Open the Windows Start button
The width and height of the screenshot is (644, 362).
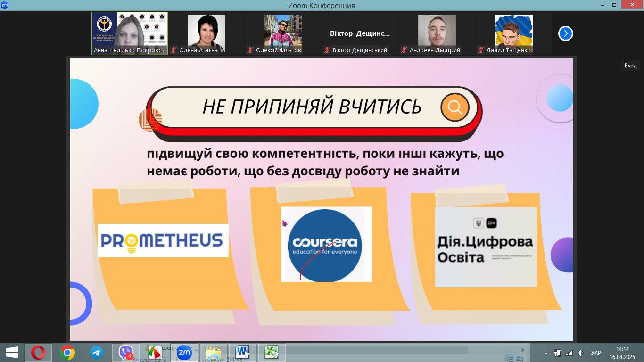click(x=12, y=352)
